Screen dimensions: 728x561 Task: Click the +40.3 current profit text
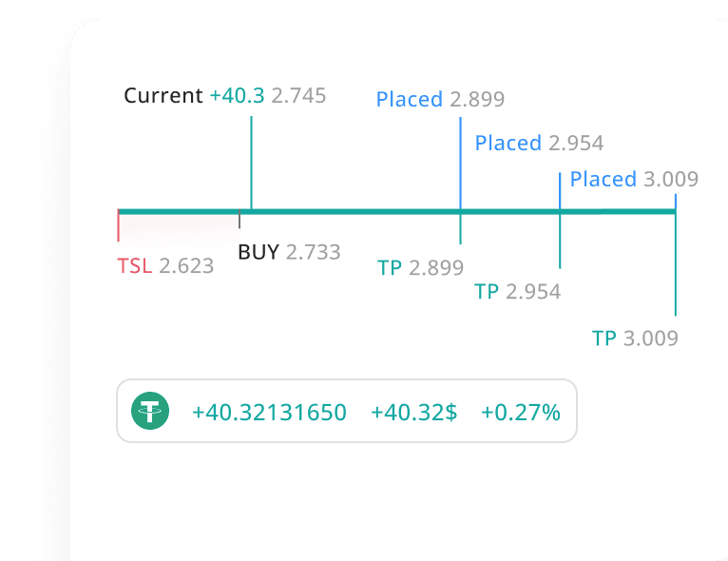[238, 95]
